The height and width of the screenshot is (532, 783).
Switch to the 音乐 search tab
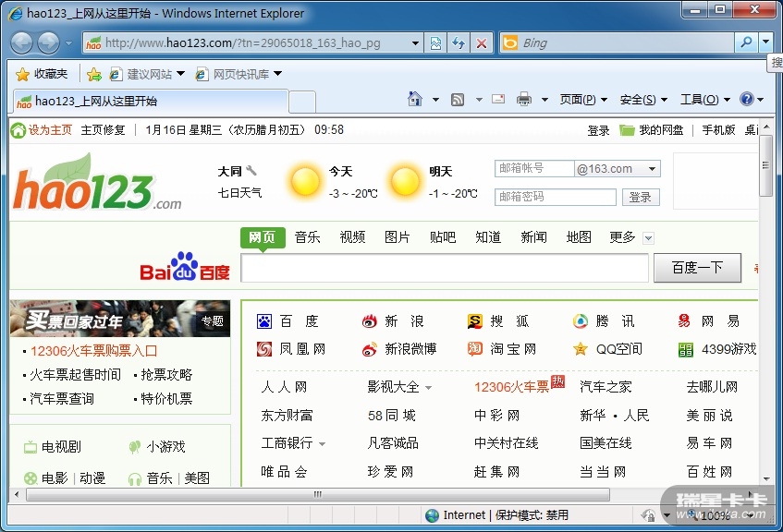(x=307, y=237)
